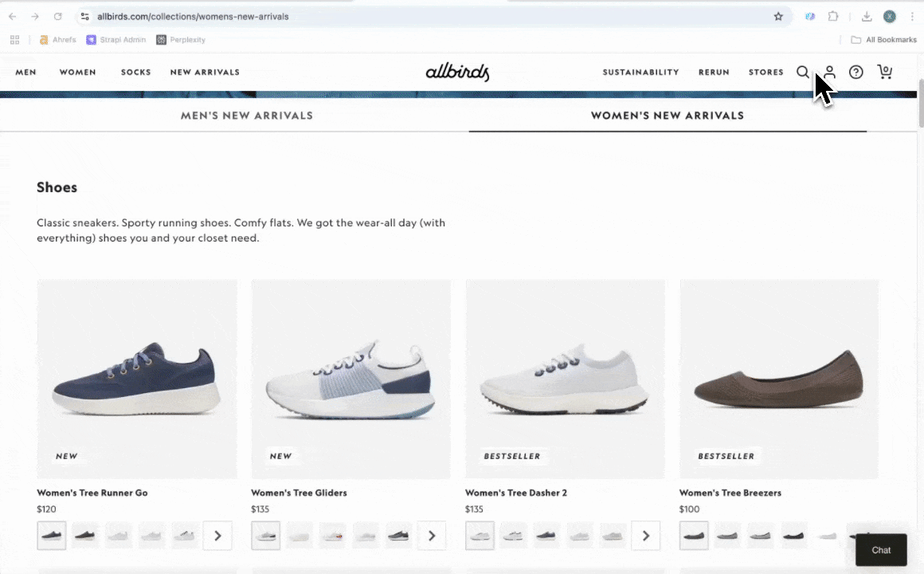Click the Shoes section heading

pos(57,187)
